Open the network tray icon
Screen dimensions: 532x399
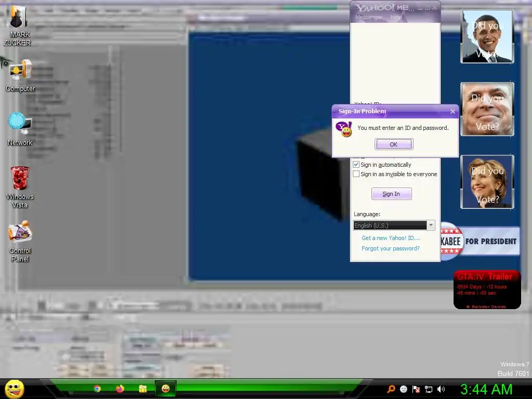(429, 389)
